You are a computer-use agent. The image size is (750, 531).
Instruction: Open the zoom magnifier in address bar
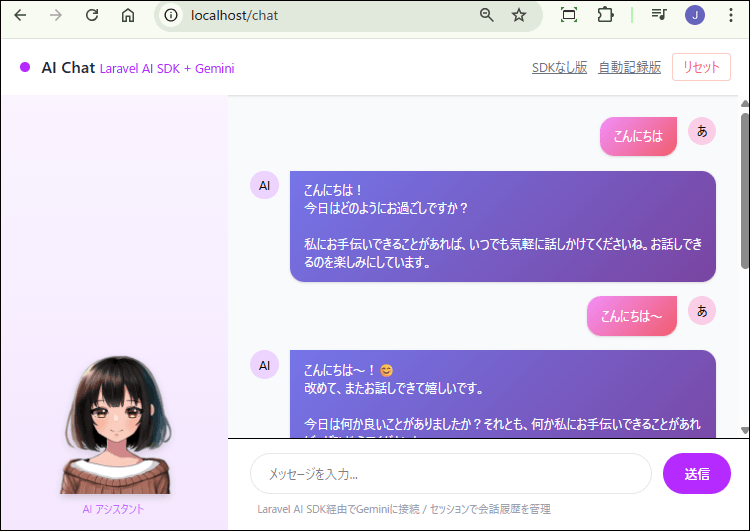487,15
